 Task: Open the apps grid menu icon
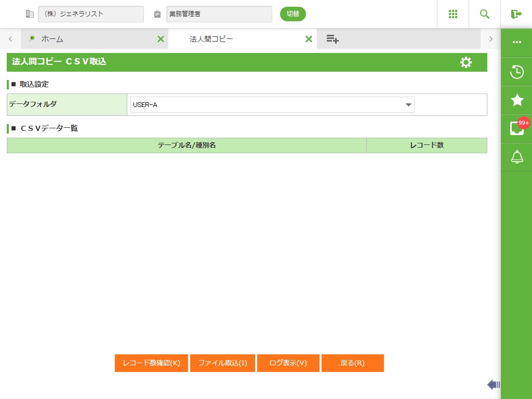pyautogui.click(x=453, y=14)
